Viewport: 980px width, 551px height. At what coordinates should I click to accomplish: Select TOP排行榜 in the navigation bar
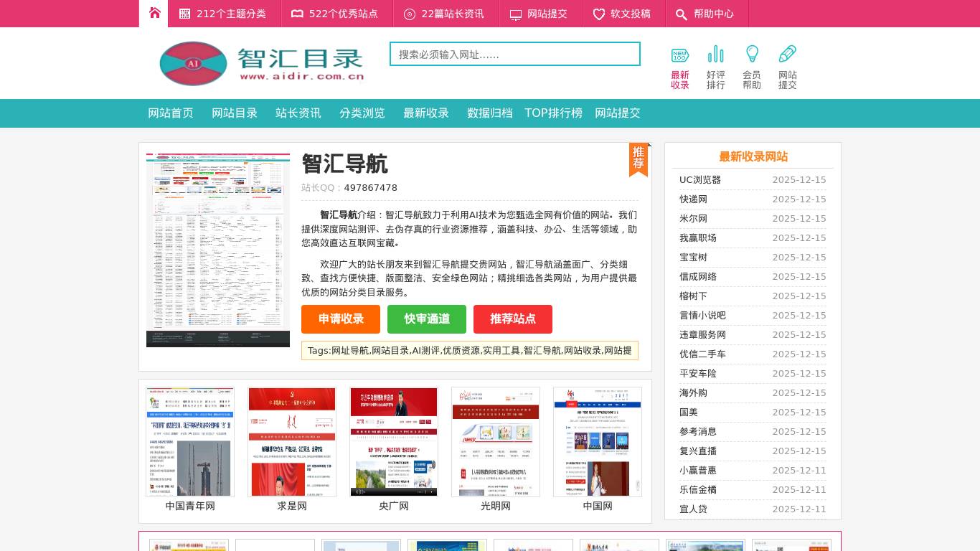point(553,113)
